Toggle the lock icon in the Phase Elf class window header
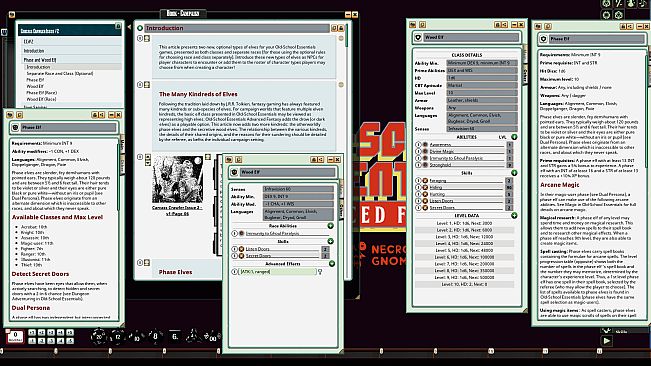 point(623,27)
